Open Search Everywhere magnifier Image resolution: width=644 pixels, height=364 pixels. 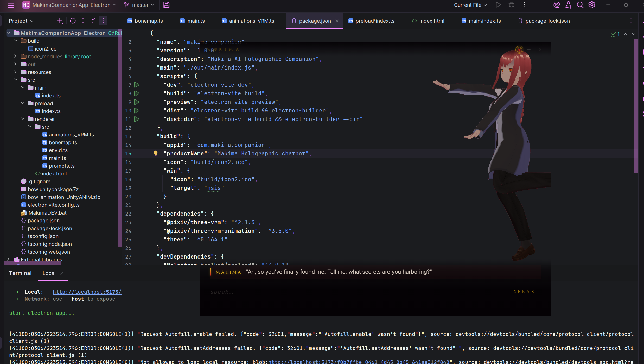[580, 5]
